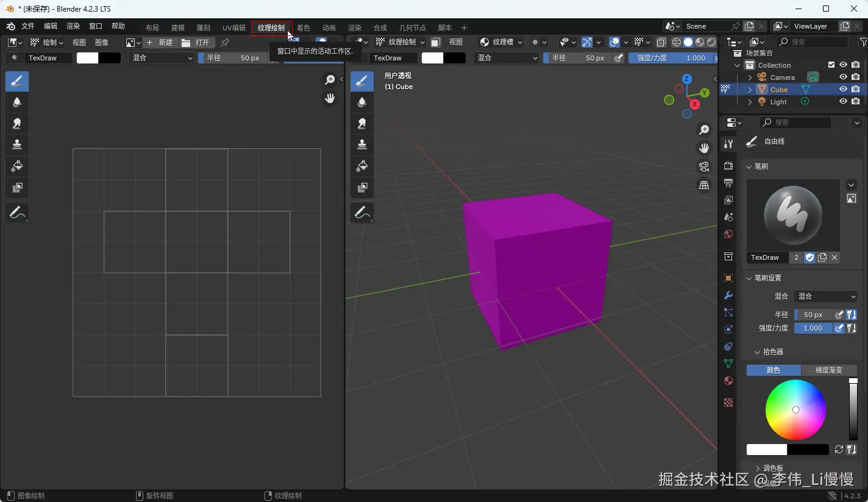The height and width of the screenshot is (502, 868).
Task: Collapse the 拾色器 subpanel
Action: (757, 352)
